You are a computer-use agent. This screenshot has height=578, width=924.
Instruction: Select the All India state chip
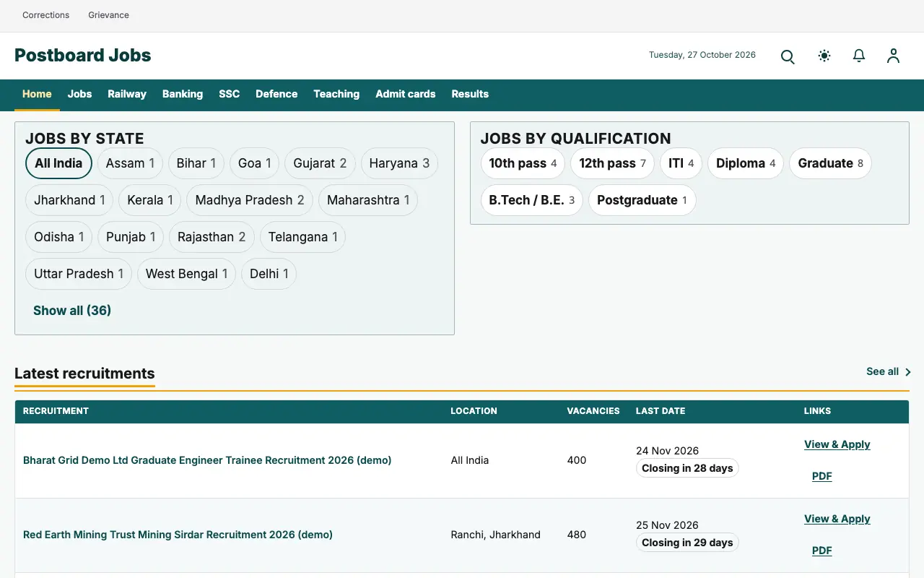58,163
